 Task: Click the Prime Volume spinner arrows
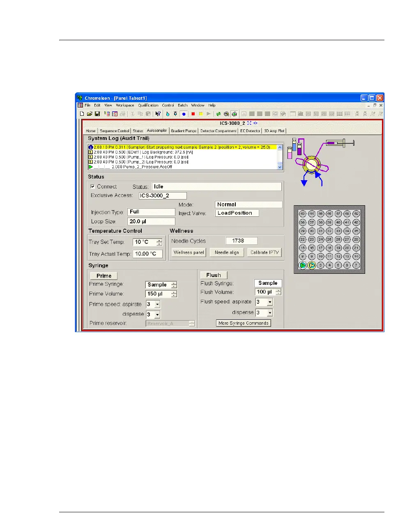(174, 294)
